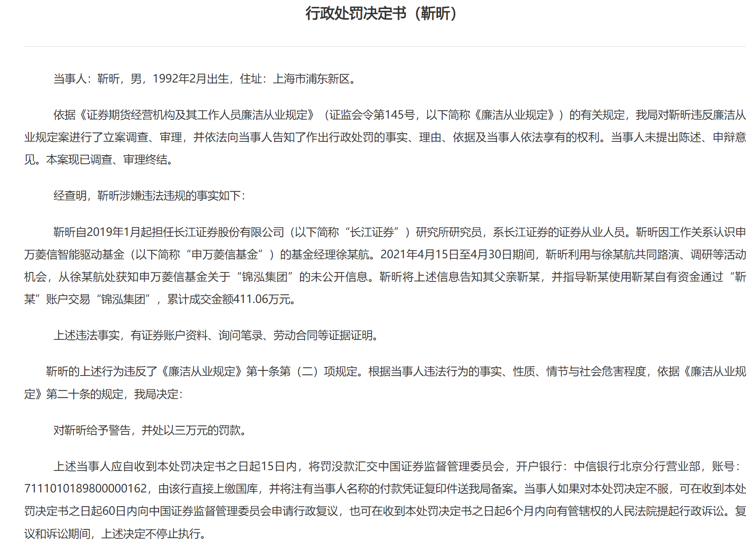Select the words 共同路演

click(x=657, y=254)
